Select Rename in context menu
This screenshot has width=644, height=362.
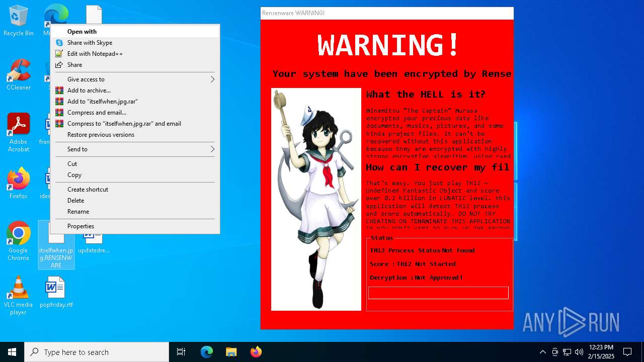tap(135, 212)
